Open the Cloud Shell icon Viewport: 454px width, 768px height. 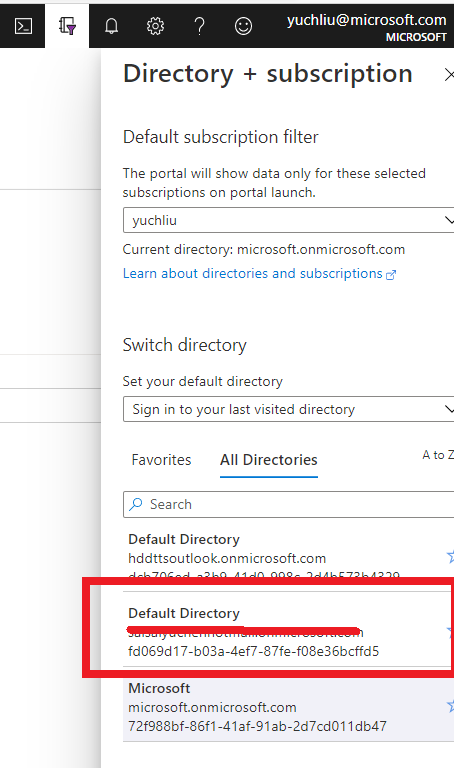point(23,26)
